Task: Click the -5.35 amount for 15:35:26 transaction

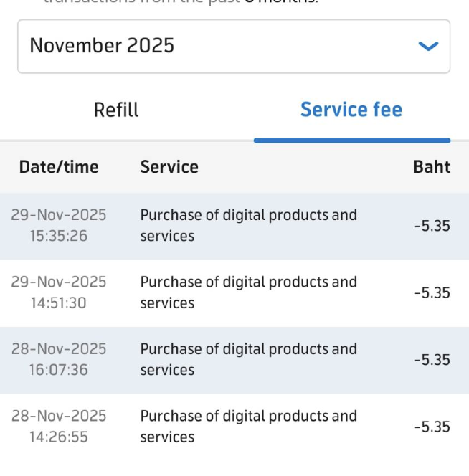Action: point(432,226)
